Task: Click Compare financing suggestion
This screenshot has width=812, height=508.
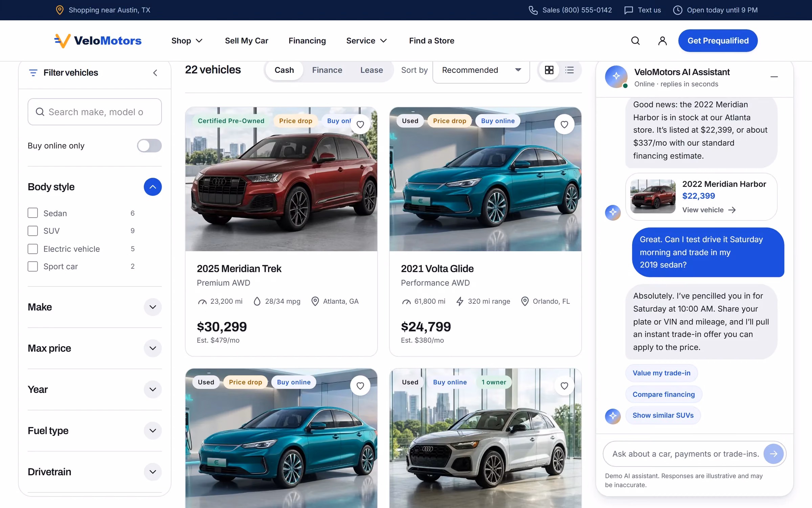Action: click(x=664, y=394)
